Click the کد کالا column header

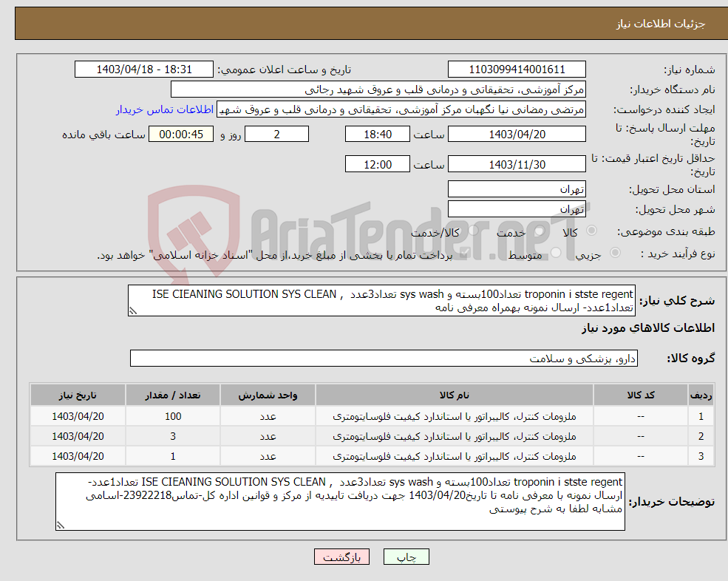coord(641,395)
